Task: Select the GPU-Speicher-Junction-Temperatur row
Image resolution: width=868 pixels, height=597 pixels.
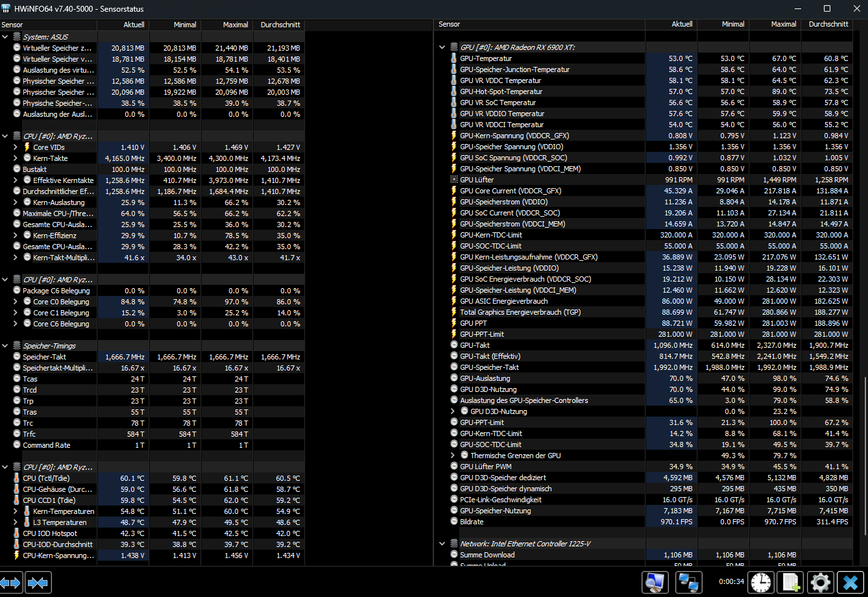Action: pyautogui.click(x=644, y=69)
